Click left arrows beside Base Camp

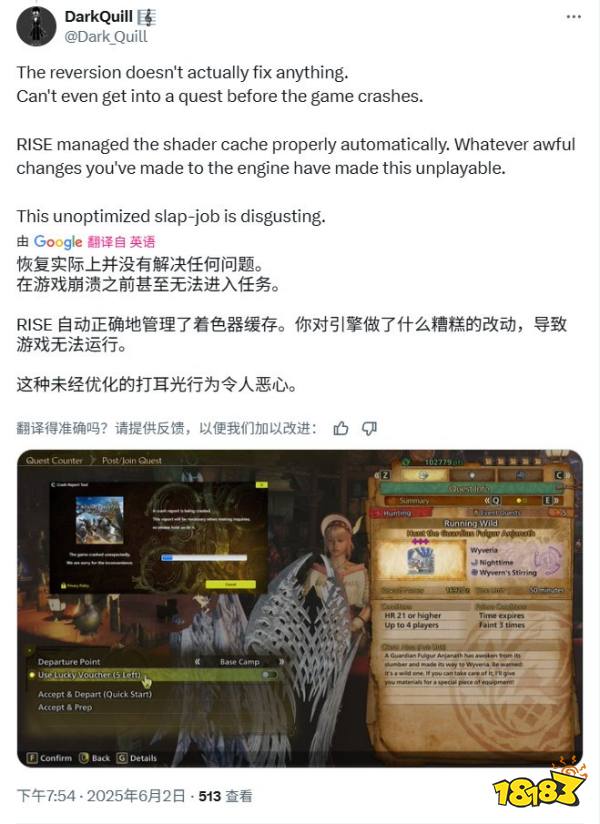(x=197, y=662)
